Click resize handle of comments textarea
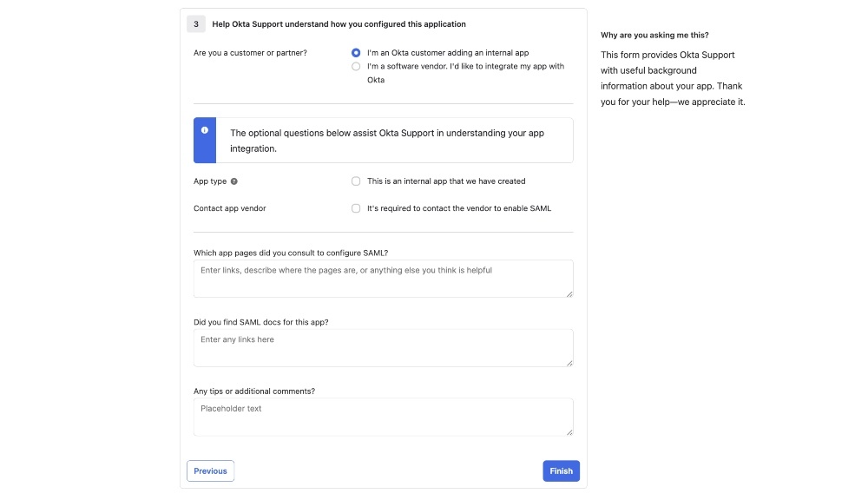This screenshot has width=868, height=500. [569, 432]
